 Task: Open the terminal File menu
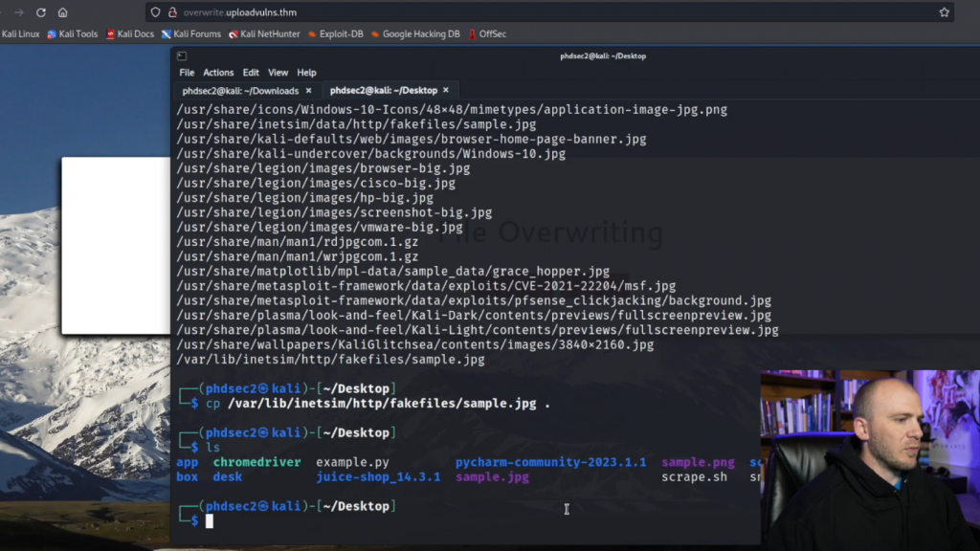187,73
